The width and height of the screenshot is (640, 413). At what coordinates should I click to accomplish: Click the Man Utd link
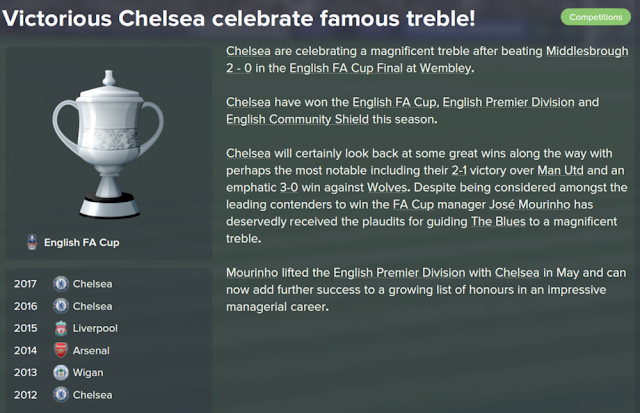[545, 170]
